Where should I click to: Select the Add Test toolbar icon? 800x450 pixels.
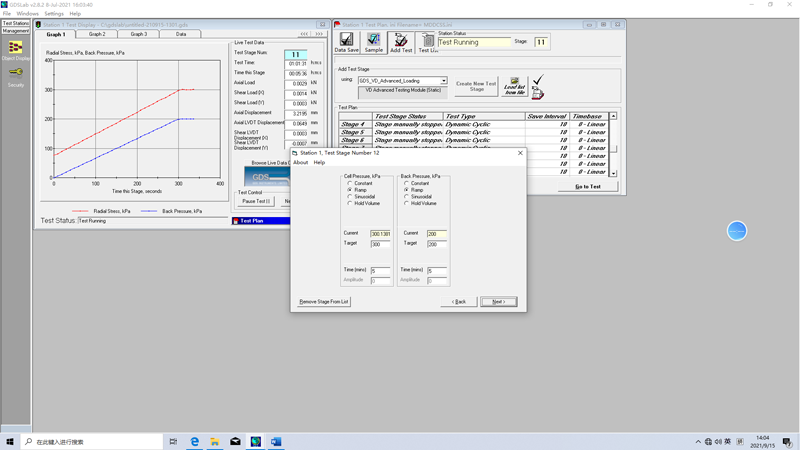(x=401, y=42)
